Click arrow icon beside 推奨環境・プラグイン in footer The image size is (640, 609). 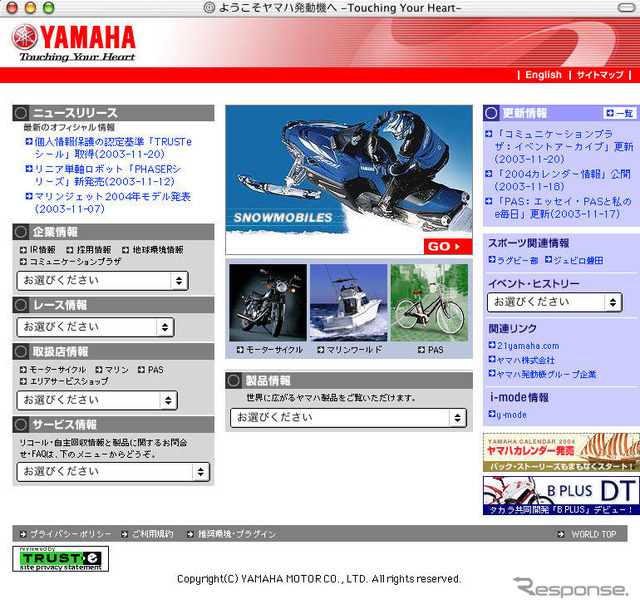[x=190, y=534]
